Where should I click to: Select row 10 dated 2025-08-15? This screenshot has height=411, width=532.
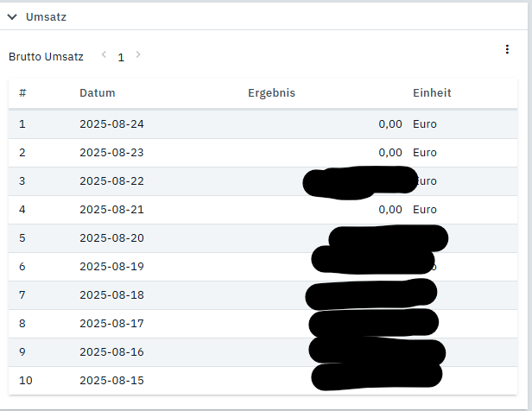coord(263,381)
